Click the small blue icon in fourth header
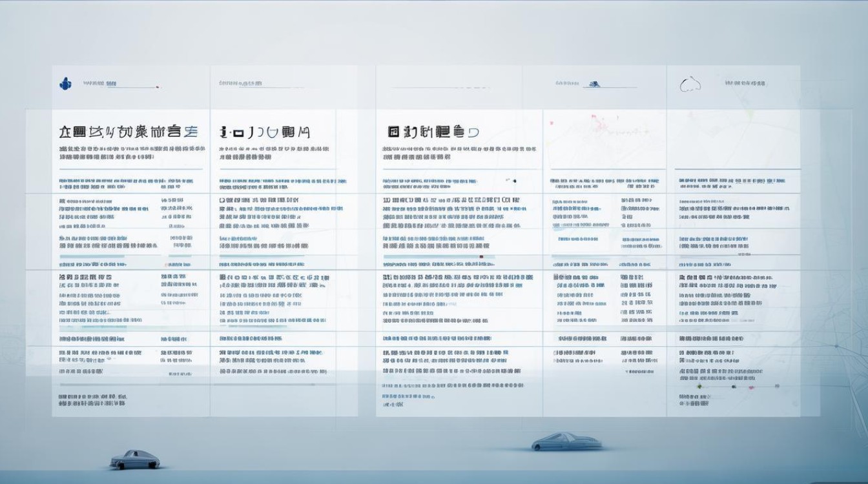 [x=593, y=83]
